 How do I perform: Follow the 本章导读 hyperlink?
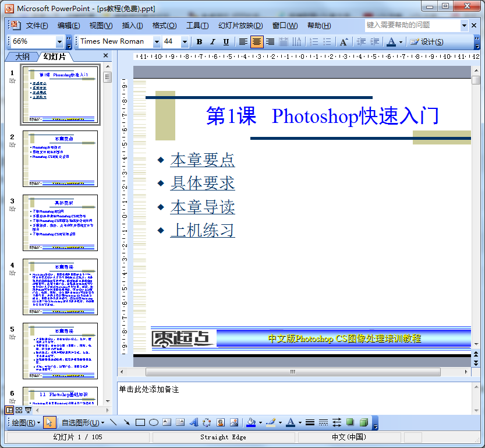(203, 207)
